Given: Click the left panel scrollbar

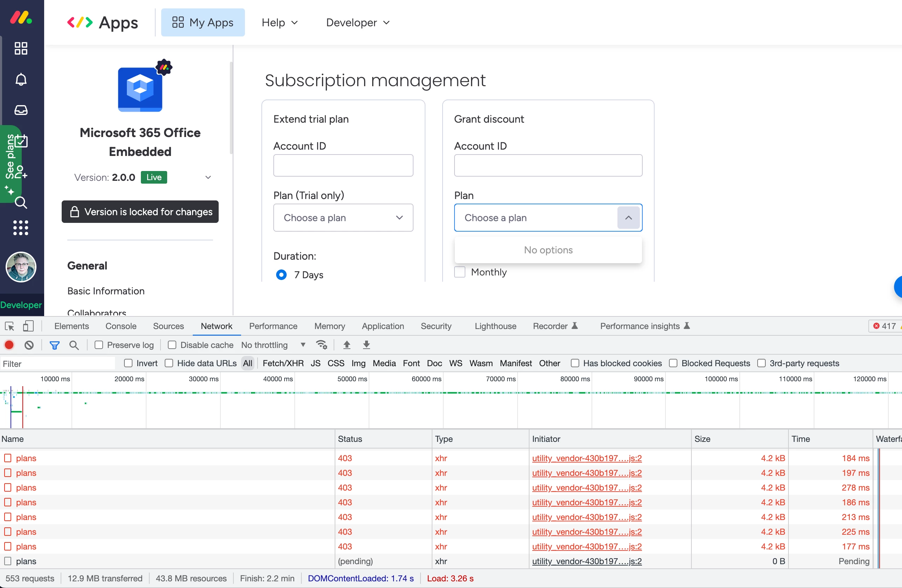Looking at the screenshot, I should (231, 108).
